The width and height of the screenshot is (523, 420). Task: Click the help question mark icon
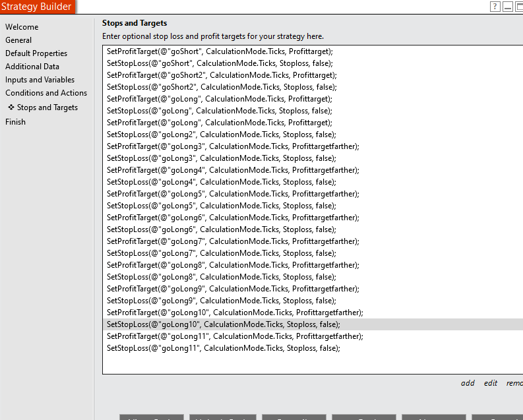[x=495, y=7]
